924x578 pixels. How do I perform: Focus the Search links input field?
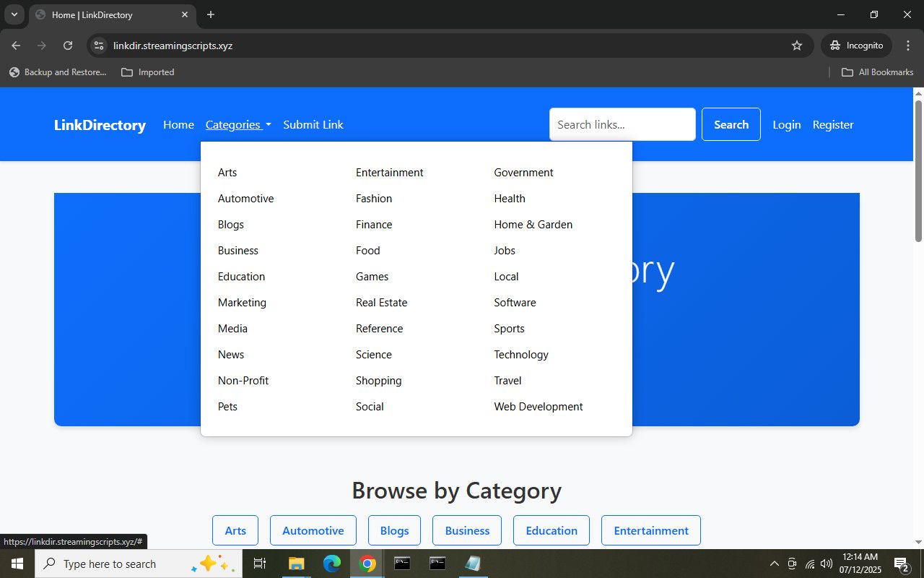[622, 124]
